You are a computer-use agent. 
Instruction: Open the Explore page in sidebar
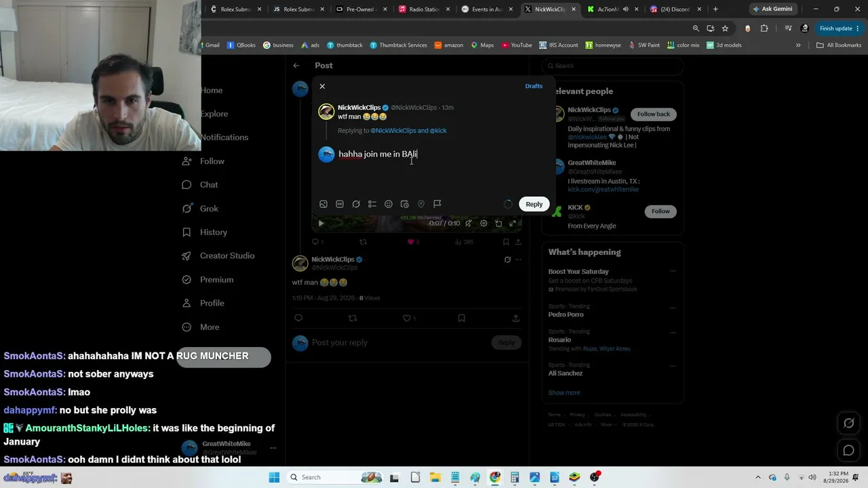pos(214,114)
